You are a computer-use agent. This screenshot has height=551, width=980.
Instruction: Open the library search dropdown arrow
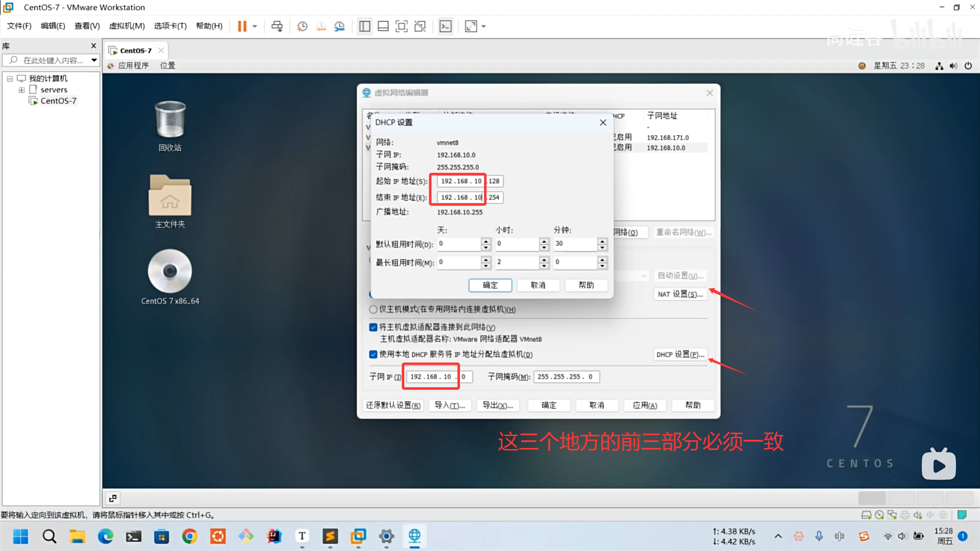point(94,60)
